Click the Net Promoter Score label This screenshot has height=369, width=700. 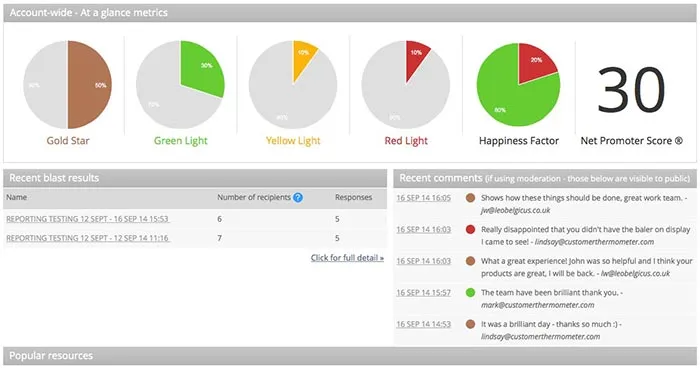pyautogui.click(x=631, y=141)
